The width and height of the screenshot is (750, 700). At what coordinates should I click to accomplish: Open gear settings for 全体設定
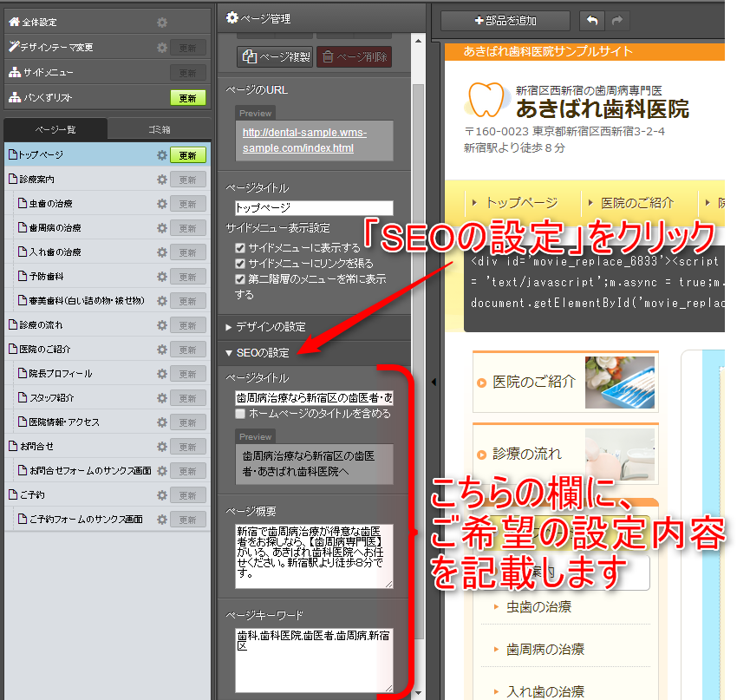[161, 23]
